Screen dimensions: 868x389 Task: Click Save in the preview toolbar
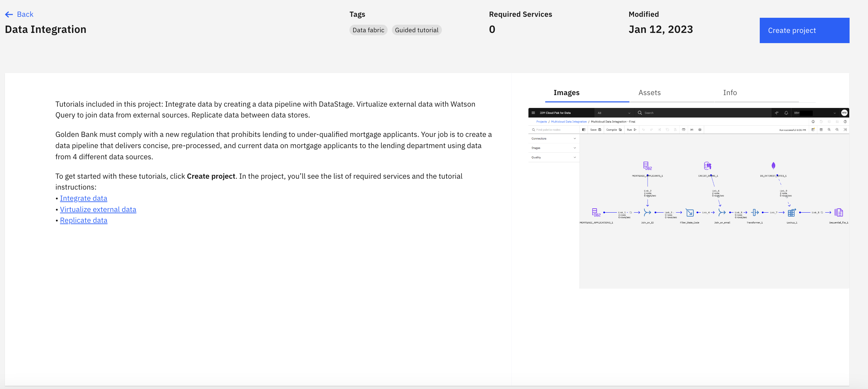(x=596, y=130)
